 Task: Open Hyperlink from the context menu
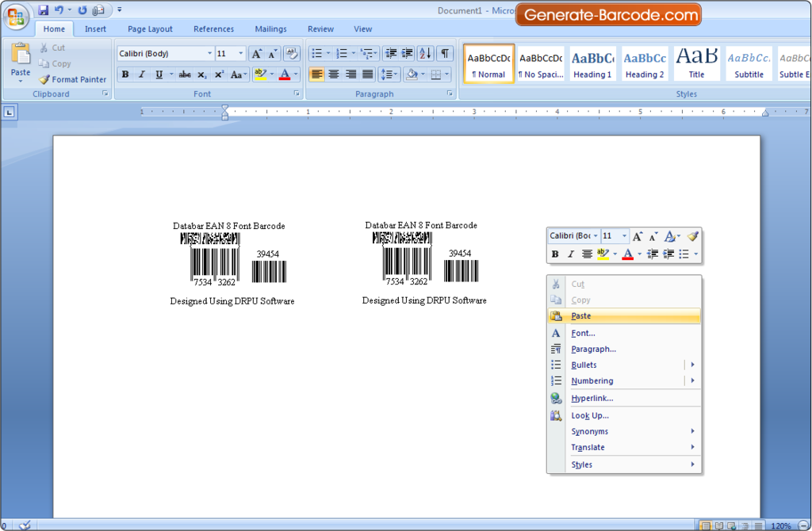point(593,398)
